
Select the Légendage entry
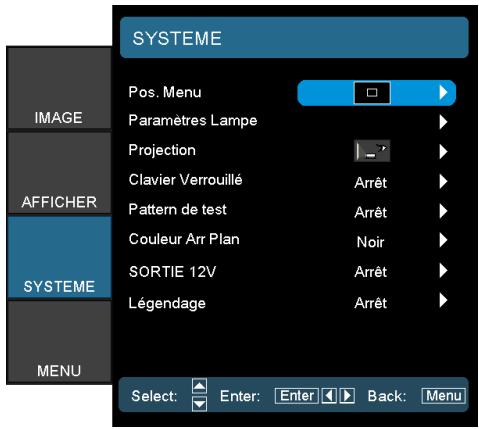click(167, 303)
